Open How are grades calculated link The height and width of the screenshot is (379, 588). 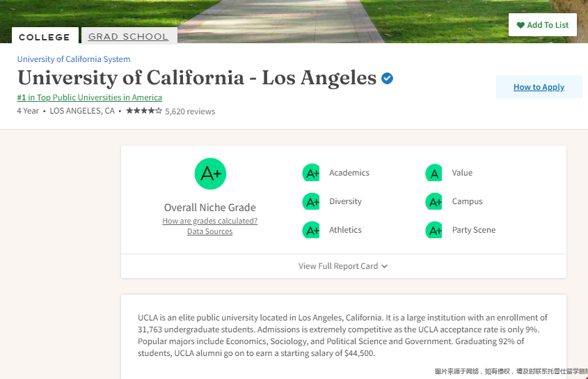click(x=210, y=221)
